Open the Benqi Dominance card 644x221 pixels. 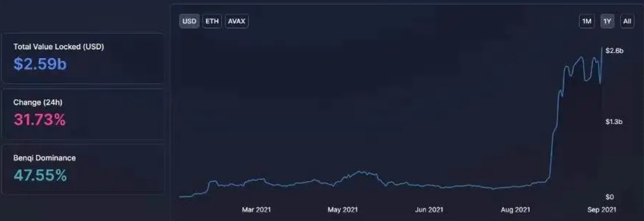coord(83,169)
